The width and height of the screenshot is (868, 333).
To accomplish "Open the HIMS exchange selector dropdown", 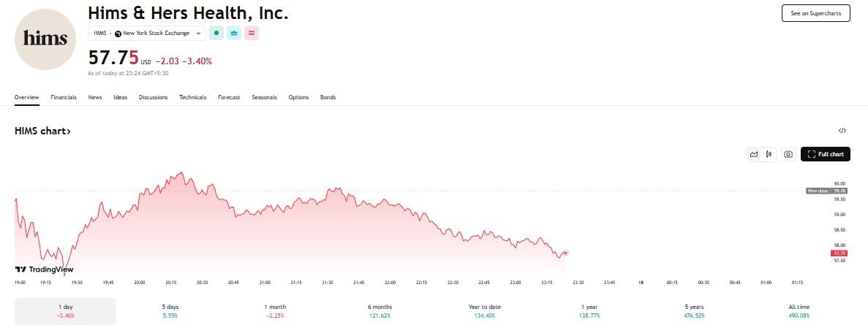I will click(147, 33).
